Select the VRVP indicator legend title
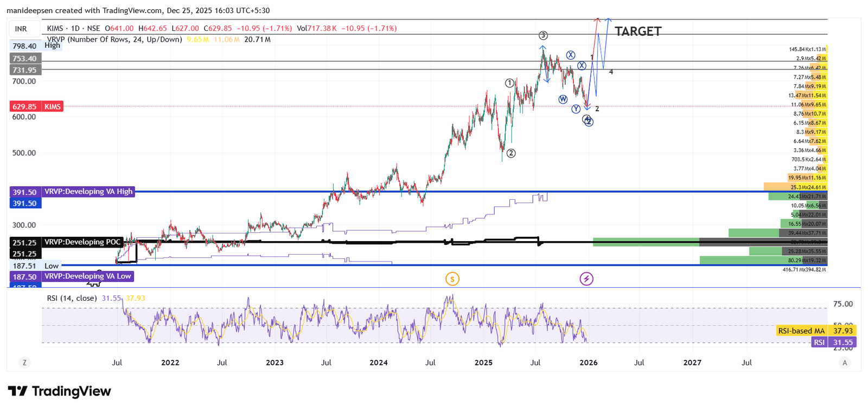Image resolution: width=868 pixels, height=411 pixels. coord(114,39)
